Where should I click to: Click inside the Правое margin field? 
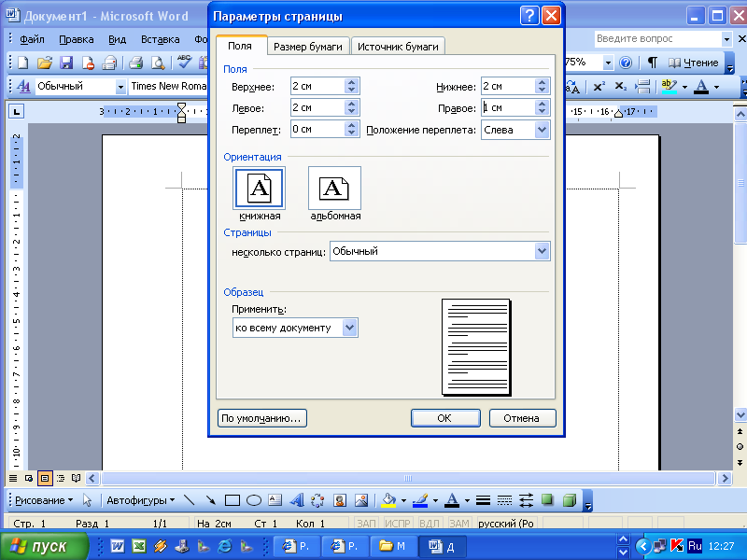tap(507, 107)
